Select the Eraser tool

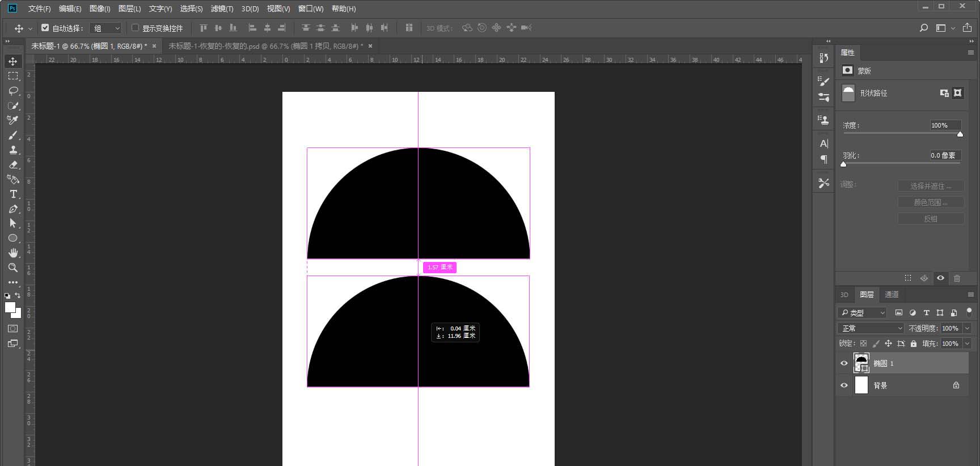click(12, 164)
